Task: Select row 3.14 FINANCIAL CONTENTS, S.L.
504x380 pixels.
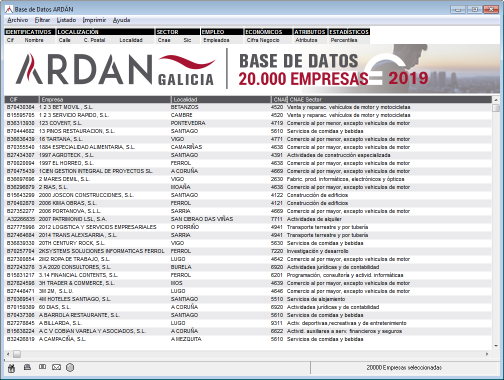Action: (248, 275)
